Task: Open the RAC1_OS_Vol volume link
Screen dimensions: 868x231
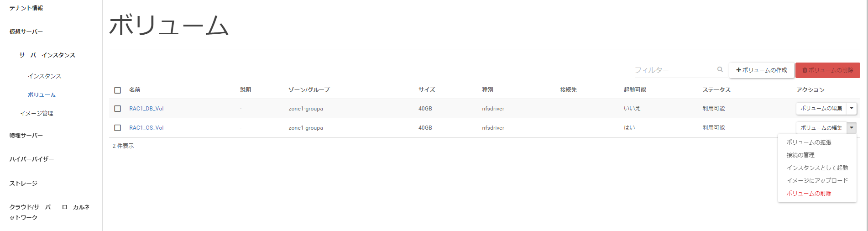Action: [146, 128]
